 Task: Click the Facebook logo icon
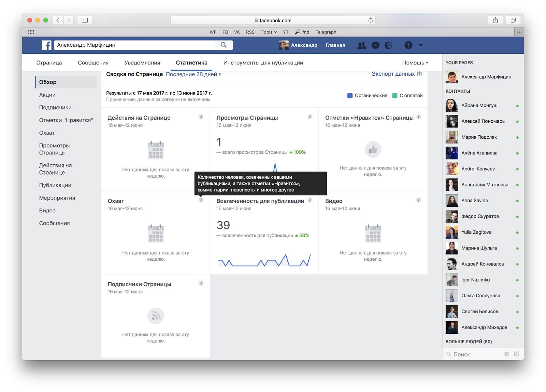coord(46,45)
